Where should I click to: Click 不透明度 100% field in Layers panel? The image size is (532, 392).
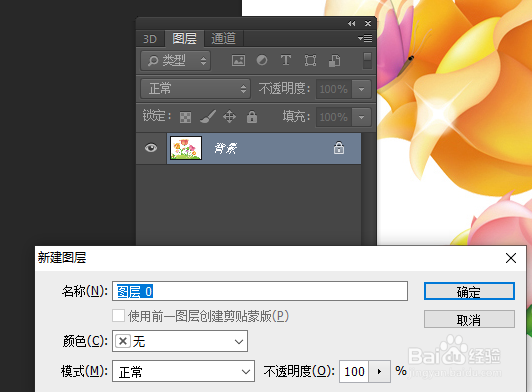334,89
